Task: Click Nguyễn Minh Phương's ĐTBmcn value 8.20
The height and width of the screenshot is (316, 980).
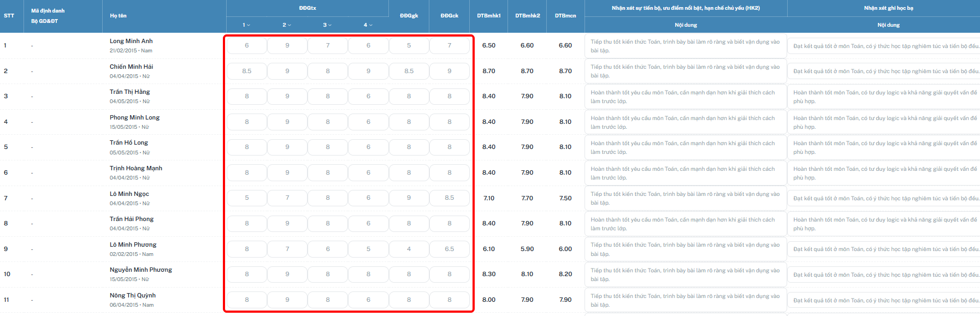Action: pos(565,274)
